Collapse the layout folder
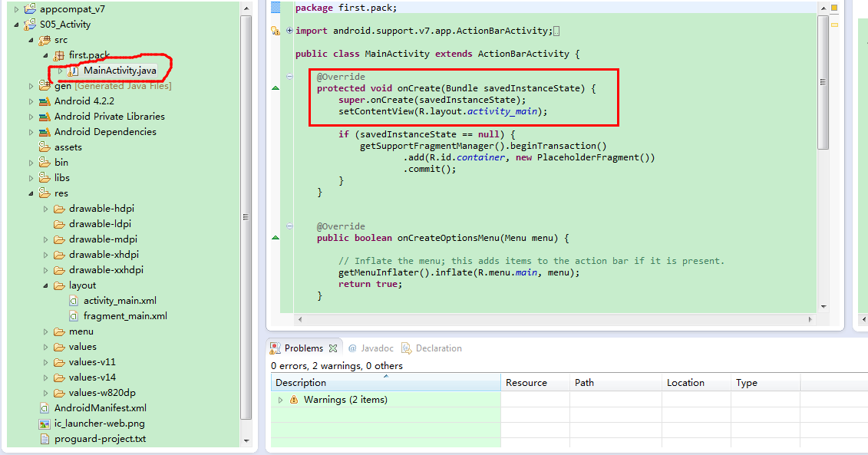868x455 pixels. pos(45,285)
